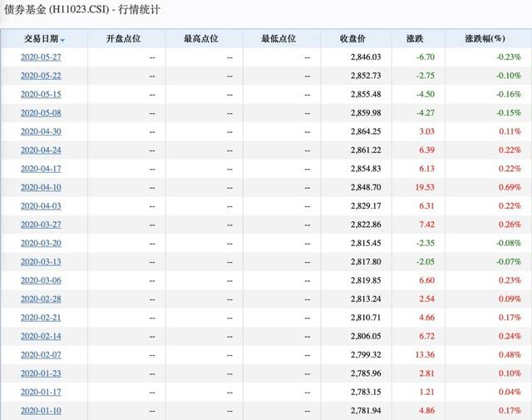The image size is (532, 420).
Task: Open the 2020-02-28 date link
Action: coord(41,299)
